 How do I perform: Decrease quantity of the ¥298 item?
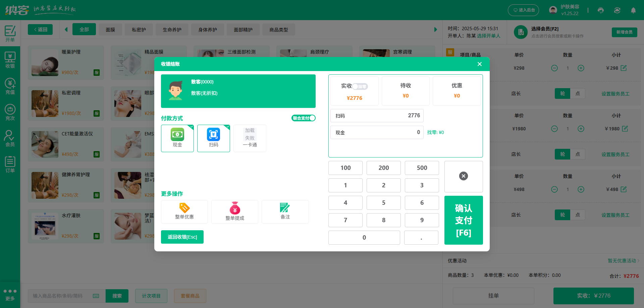click(554, 68)
